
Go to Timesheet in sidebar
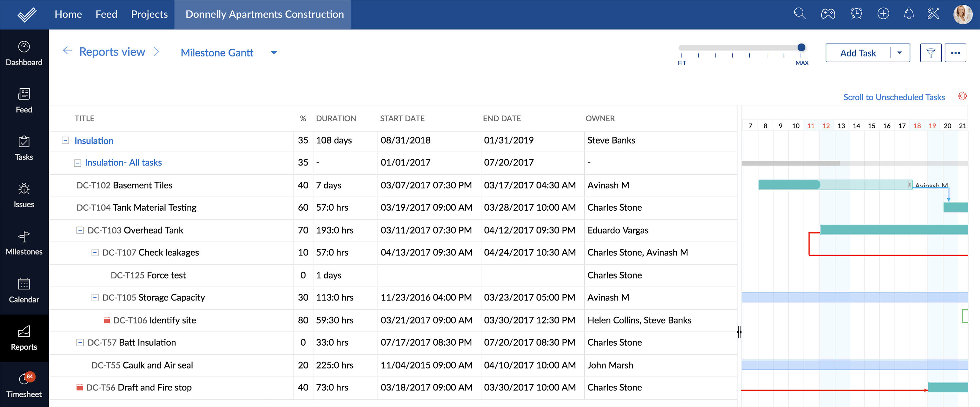24,385
